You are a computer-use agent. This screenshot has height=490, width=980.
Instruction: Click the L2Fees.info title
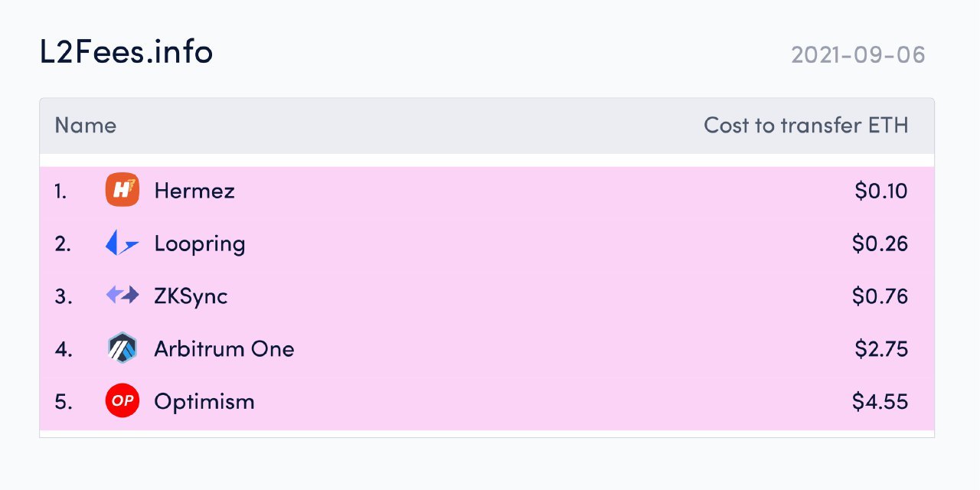coord(126,52)
